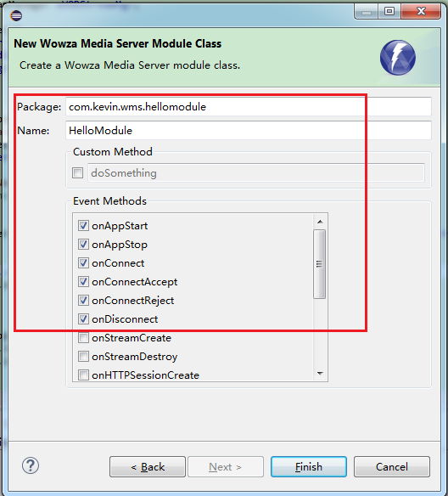Uncheck the onAppStop checkbox
The width and height of the screenshot is (448, 496).
(x=83, y=245)
